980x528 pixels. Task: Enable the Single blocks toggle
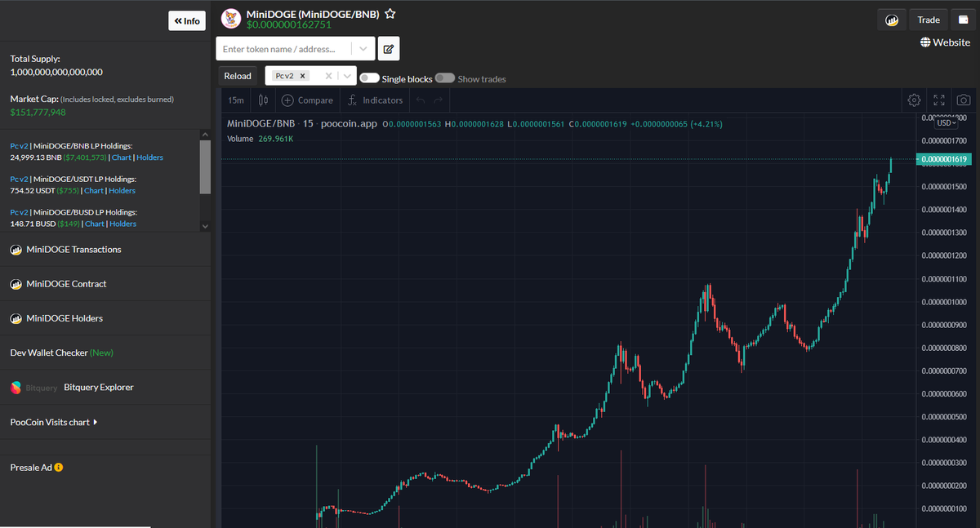tap(370, 78)
